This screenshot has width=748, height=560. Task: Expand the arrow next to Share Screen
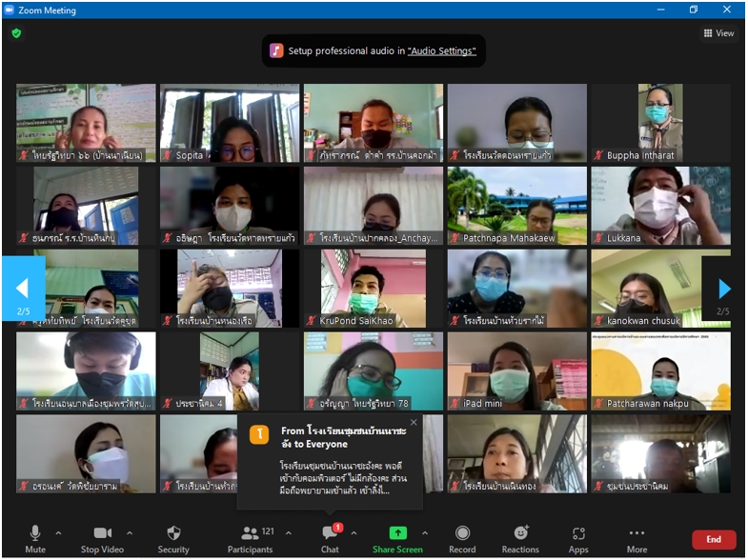[425, 533]
